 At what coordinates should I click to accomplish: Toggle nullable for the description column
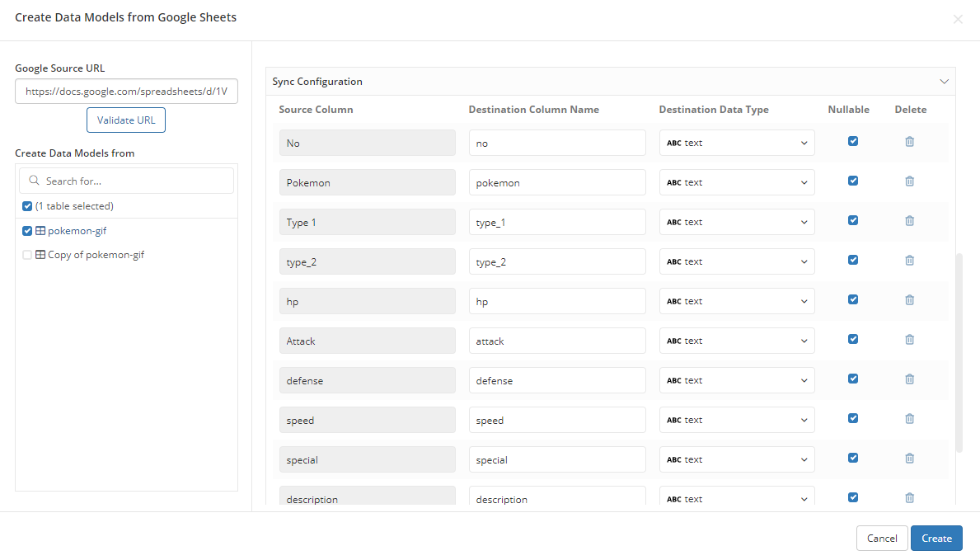852,497
